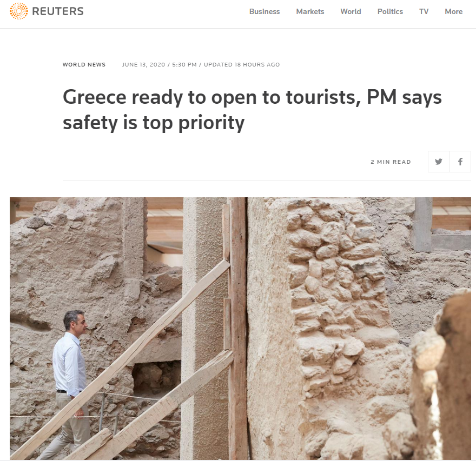Open the Business section
The height and width of the screenshot is (461, 476).
(265, 11)
